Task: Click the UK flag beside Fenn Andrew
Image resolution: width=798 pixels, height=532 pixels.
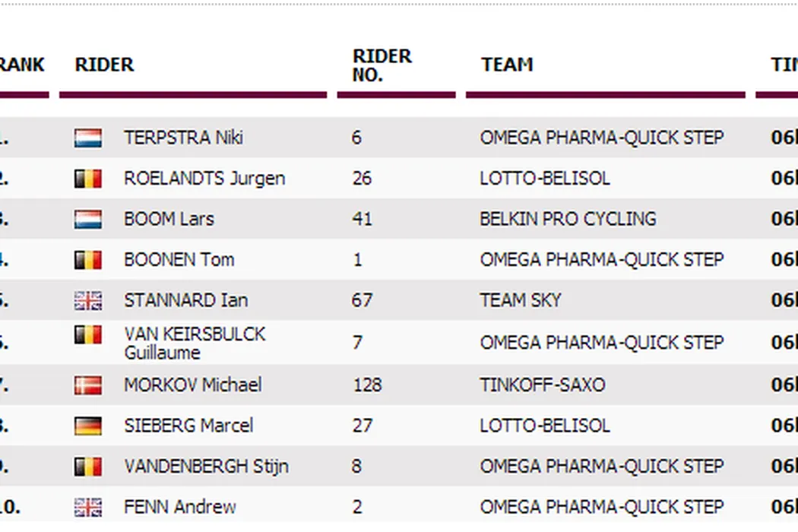Action: (88, 507)
